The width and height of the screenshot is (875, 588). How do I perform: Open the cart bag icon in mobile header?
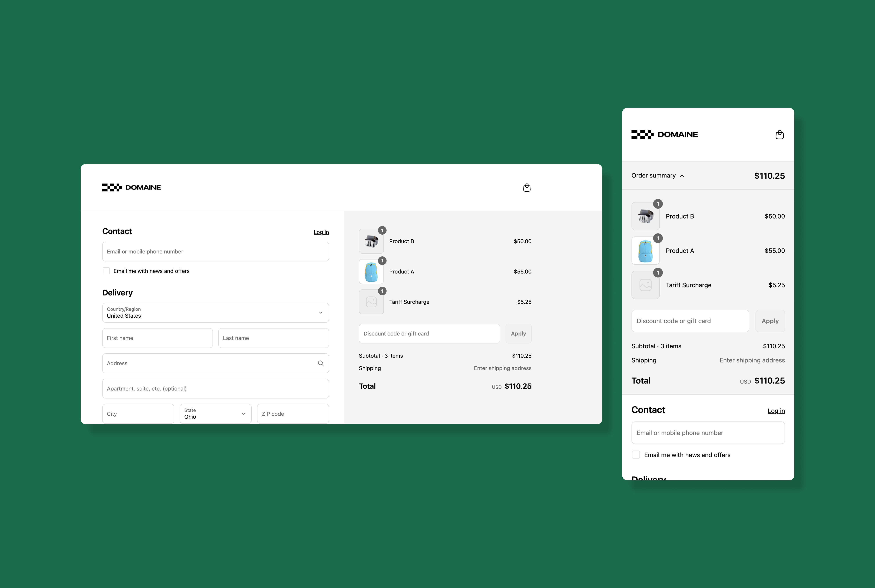[779, 135]
